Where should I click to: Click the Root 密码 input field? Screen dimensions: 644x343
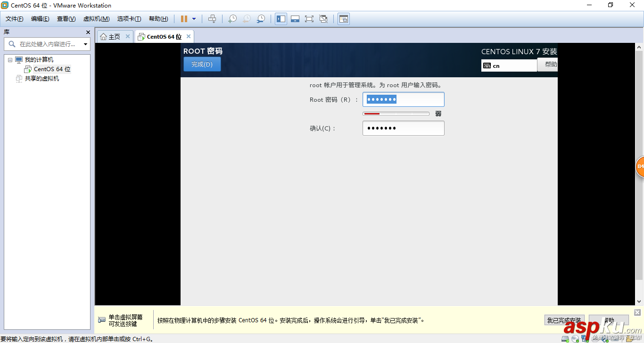403,99
